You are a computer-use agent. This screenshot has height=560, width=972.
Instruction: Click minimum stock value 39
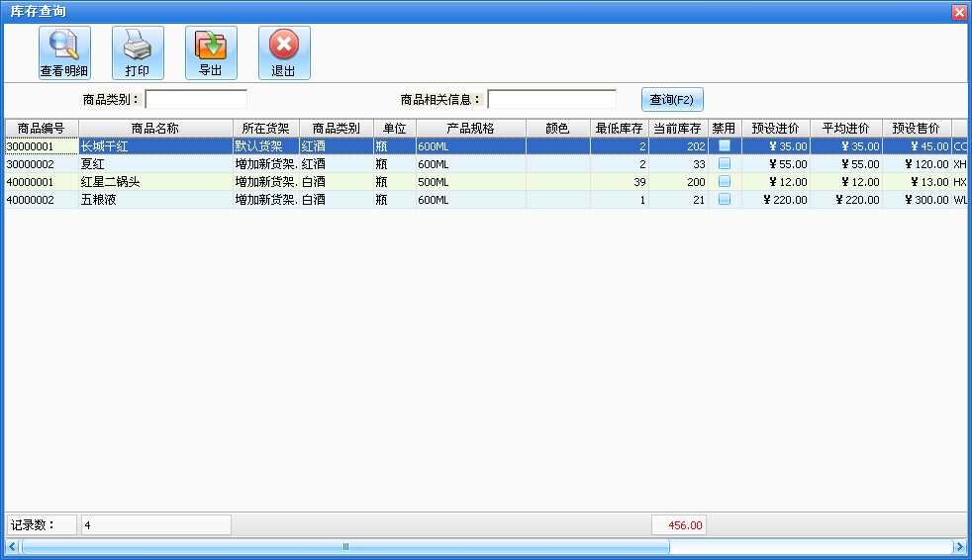tap(620, 182)
